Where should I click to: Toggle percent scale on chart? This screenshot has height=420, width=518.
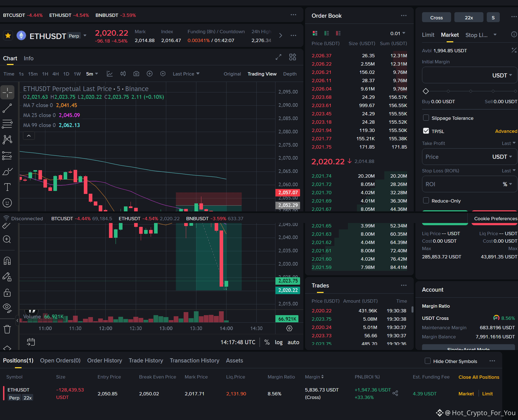pyautogui.click(x=267, y=342)
